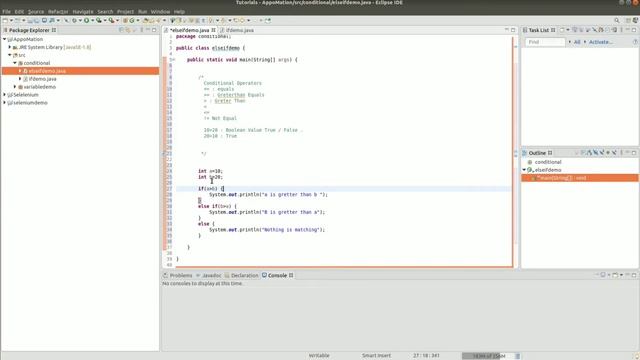Select elseifdemo.java in Package Explorer
Viewport: 640px width, 360px height.
(x=80, y=71)
